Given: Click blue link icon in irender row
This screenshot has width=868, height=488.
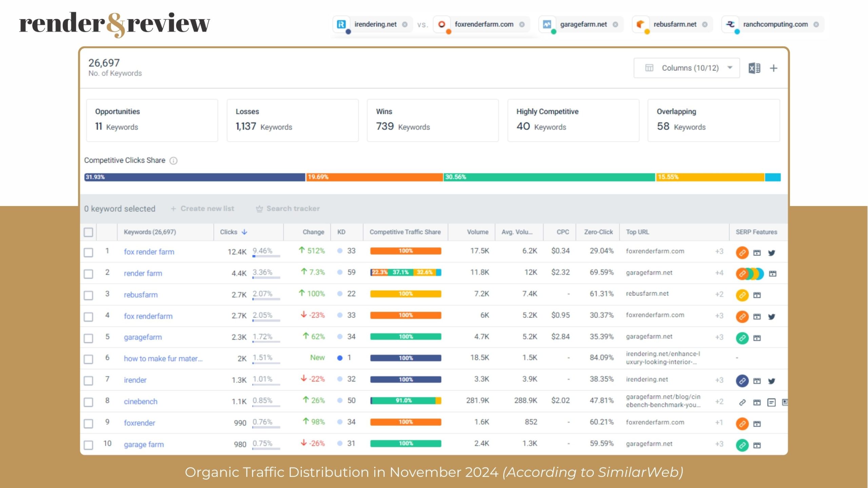Looking at the screenshot, I should (742, 381).
